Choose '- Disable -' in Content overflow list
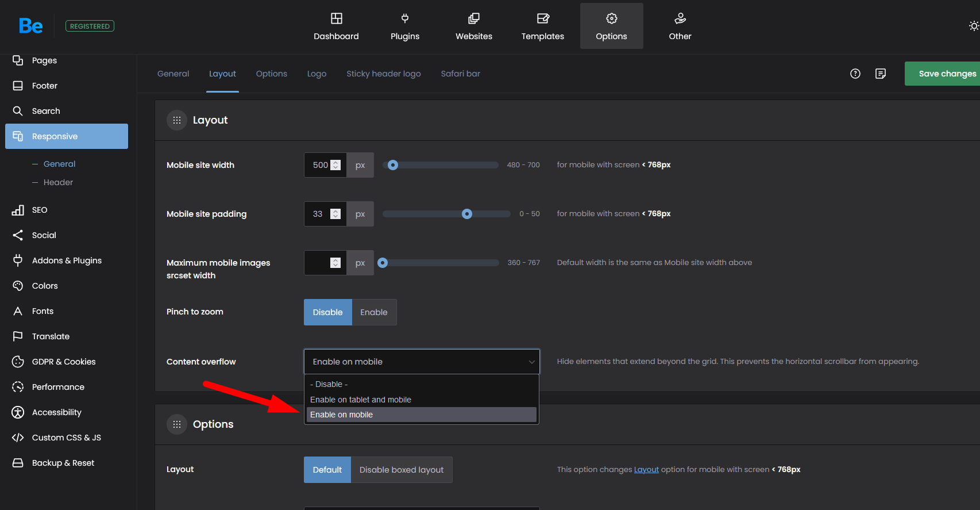Viewport: 980px width, 510px height. tap(422, 384)
